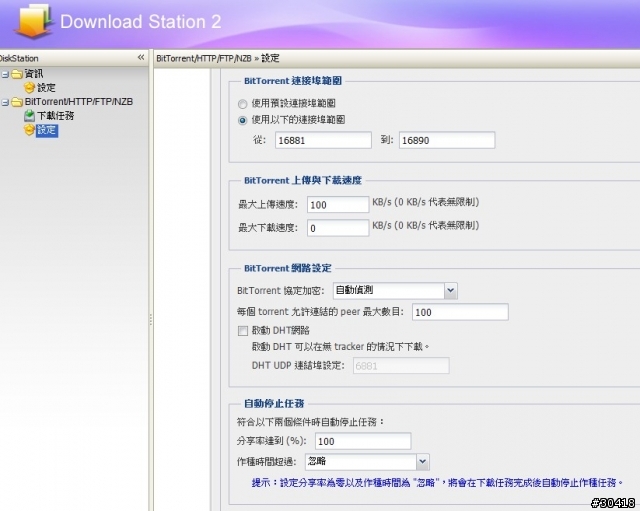Viewport: 640px width, 511px height.
Task: Click the 到 port field showing 16890
Action: [447, 140]
